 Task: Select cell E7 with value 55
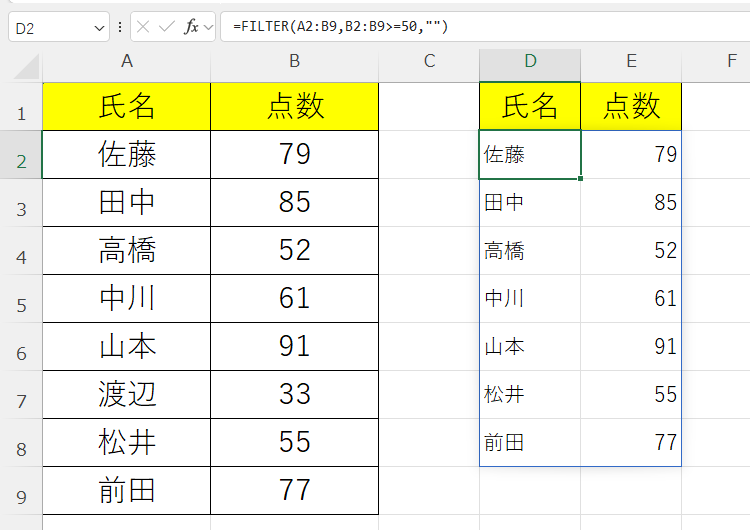[631, 395]
